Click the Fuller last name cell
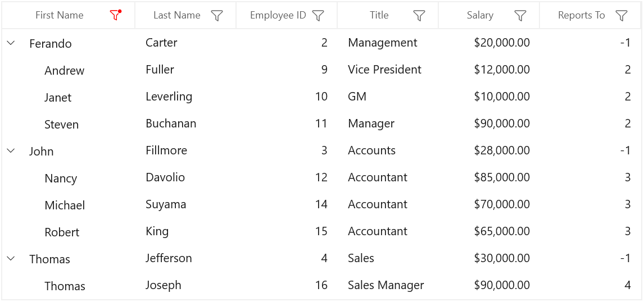The image size is (644, 302). click(160, 70)
